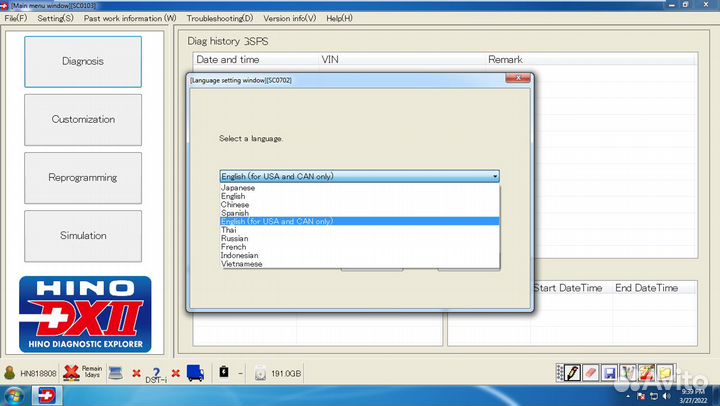The width and height of the screenshot is (720, 406).
Task: Click the floppy disk save icon
Action: point(609,373)
